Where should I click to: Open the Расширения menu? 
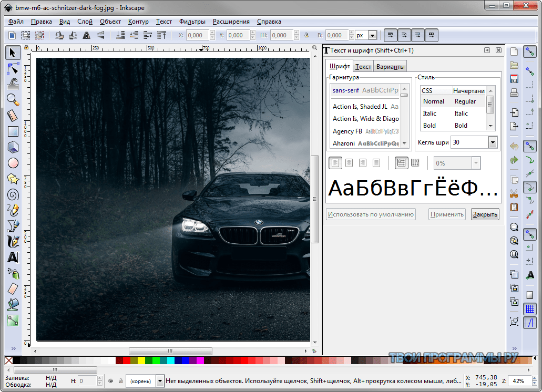tap(231, 22)
